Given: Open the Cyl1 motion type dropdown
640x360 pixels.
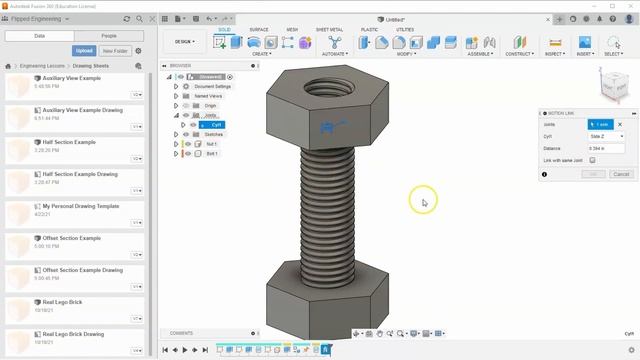Looking at the screenshot, I should (607, 136).
